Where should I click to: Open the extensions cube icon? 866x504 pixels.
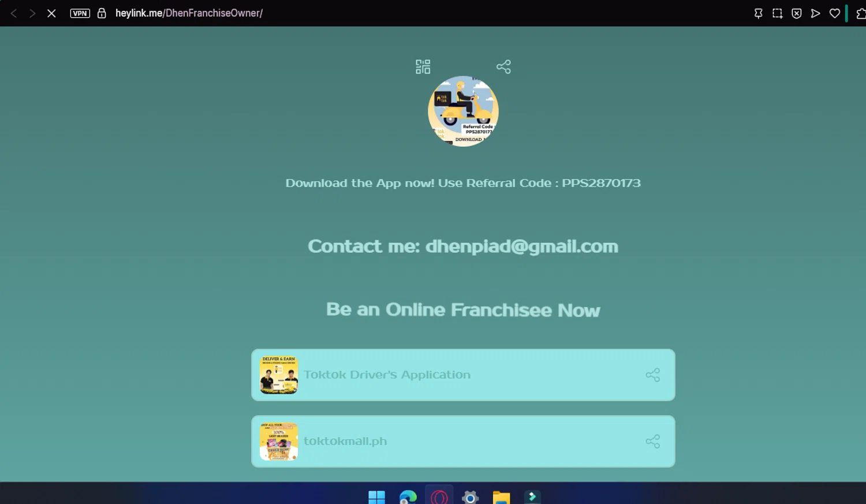(861, 13)
